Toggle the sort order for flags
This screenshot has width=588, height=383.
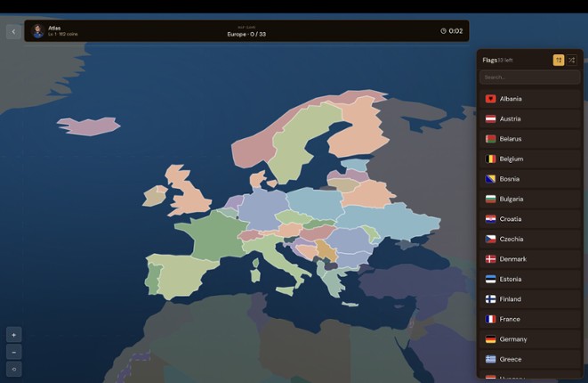[559, 60]
